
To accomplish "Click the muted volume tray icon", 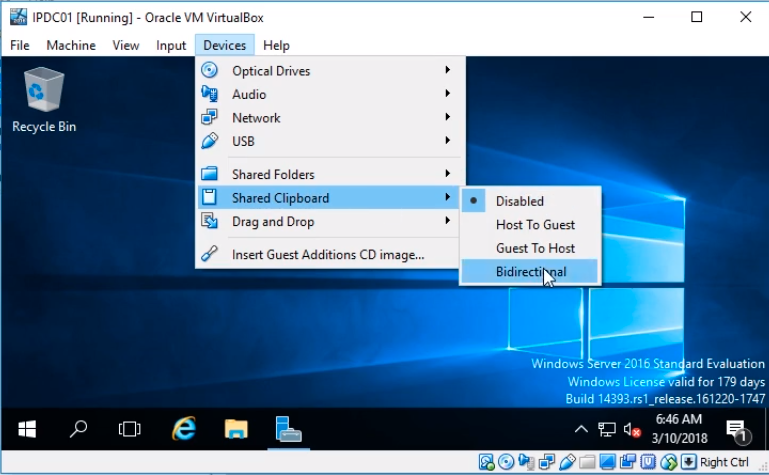I will click(x=632, y=430).
